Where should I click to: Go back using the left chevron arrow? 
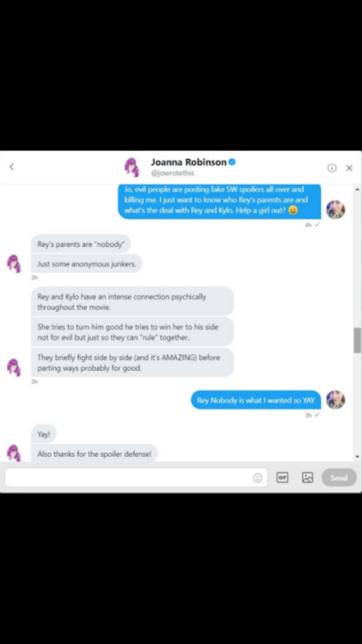12,167
